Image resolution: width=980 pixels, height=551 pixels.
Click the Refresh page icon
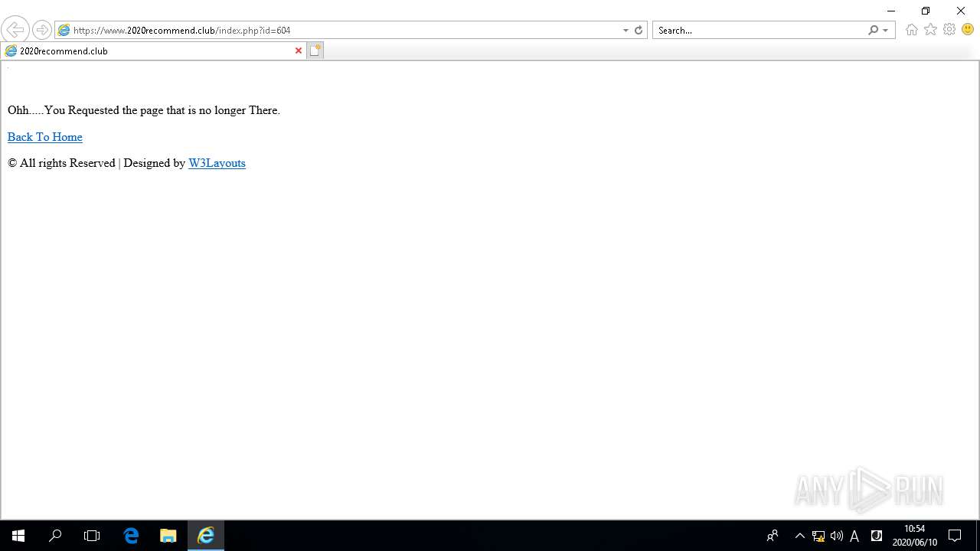(x=639, y=31)
